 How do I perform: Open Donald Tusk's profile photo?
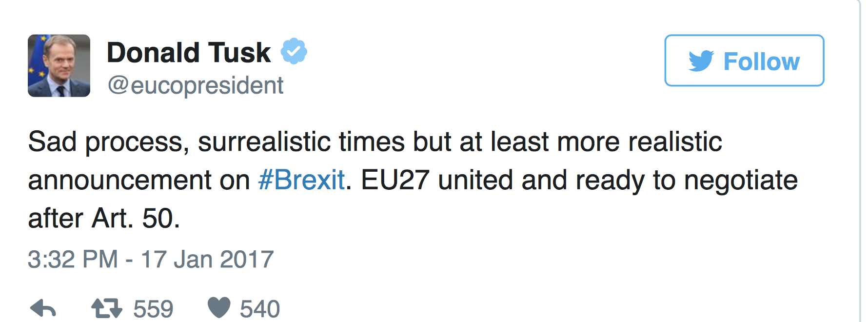pos(59,66)
